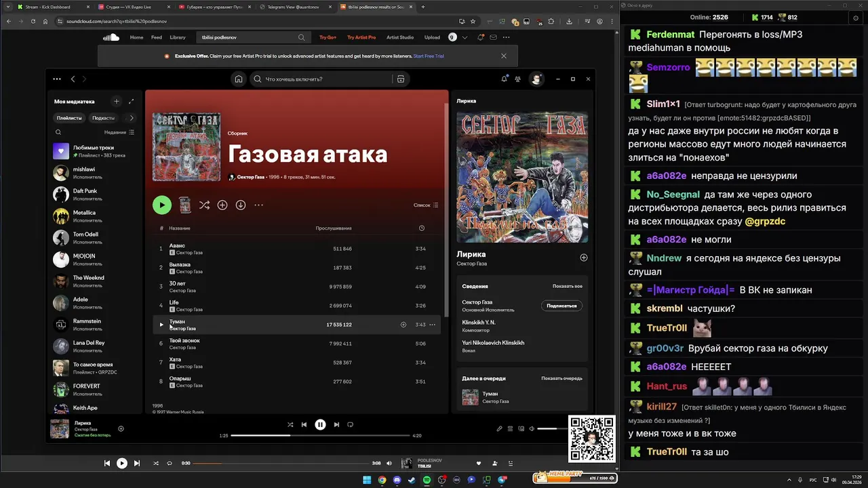Open the Недавние sort dropdown in library
868x488 pixels.
pyautogui.click(x=119, y=132)
